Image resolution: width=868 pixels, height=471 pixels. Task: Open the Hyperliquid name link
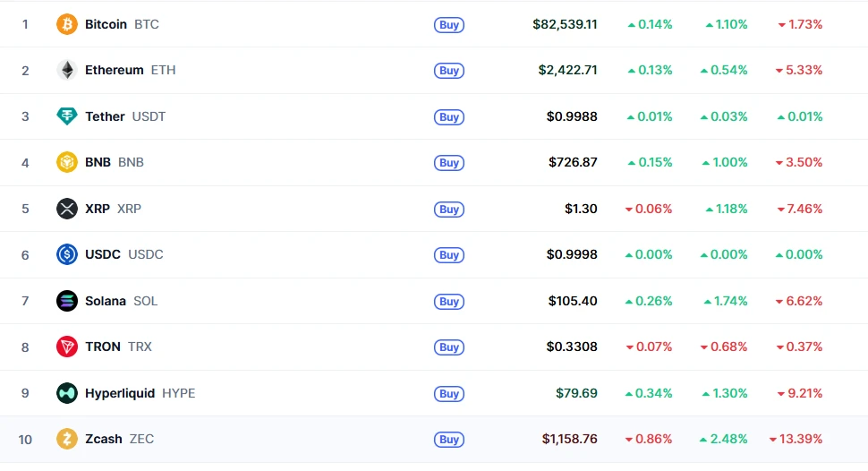point(120,393)
